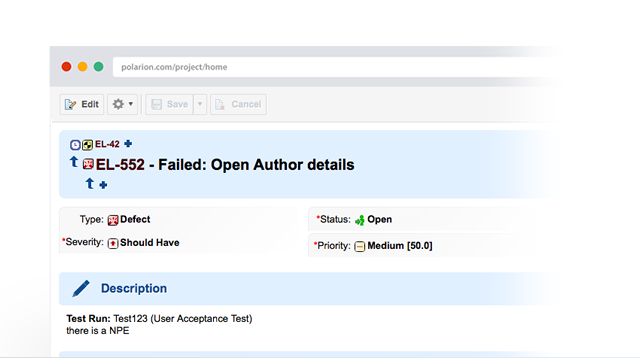The height and width of the screenshot is (360, 640).
Task: Click the Edit button in toolbar
Action: coord(82,104)
